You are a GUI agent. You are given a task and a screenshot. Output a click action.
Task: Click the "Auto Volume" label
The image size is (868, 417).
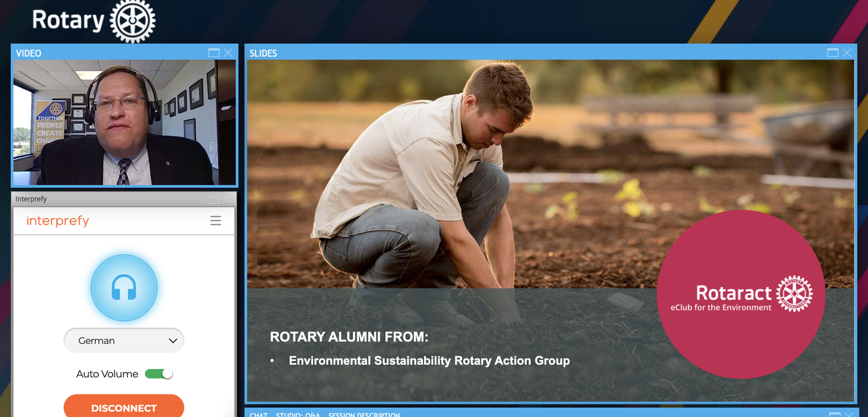pyautogui.click(x=107, y=374)
